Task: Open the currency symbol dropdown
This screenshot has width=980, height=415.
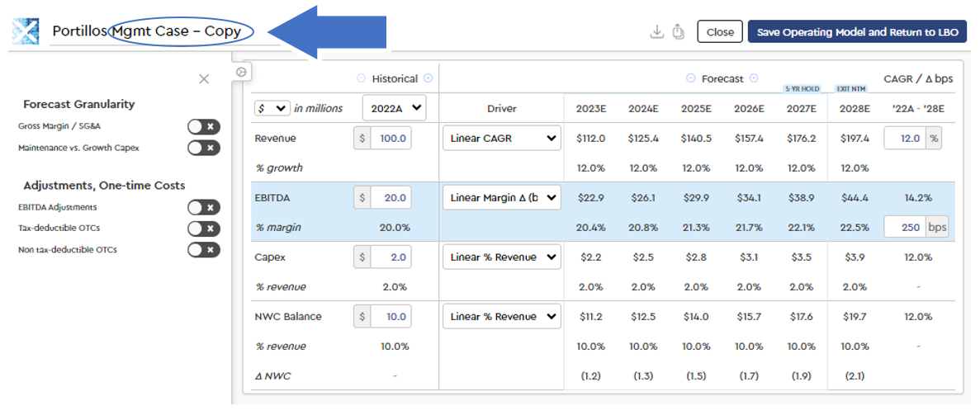Action: (272, 108)
